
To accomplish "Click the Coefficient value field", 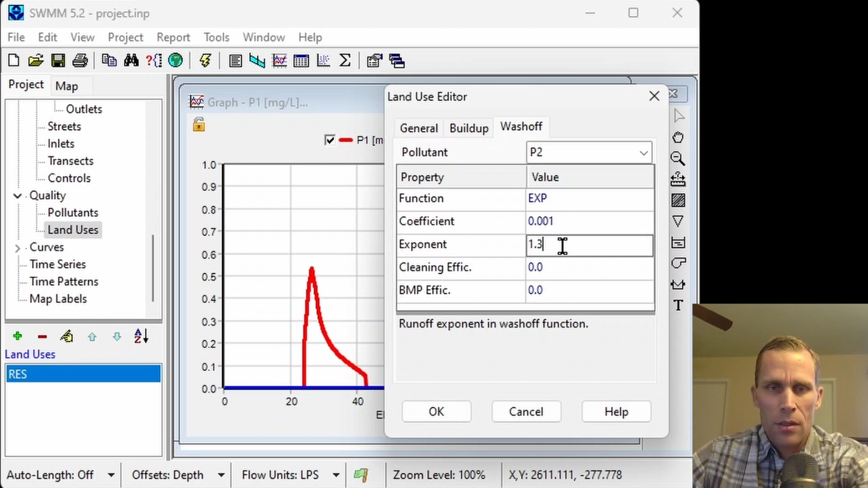I will 589,221.
